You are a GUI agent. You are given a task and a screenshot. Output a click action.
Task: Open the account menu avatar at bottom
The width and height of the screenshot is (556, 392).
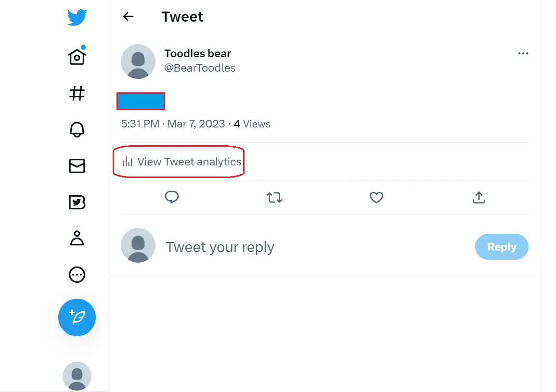[x=77, y=376]
